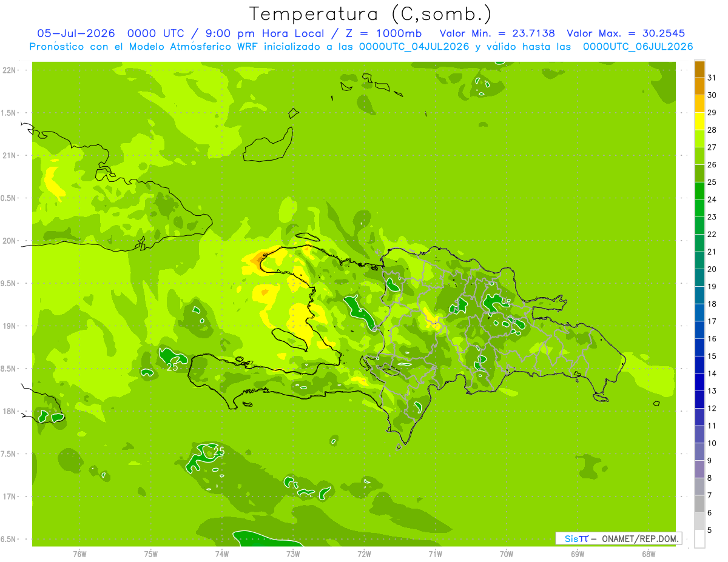The width and height of the screenshot is (728, 562).
Task: Click color scale value "31"
Action: click(x=712, y=78)
